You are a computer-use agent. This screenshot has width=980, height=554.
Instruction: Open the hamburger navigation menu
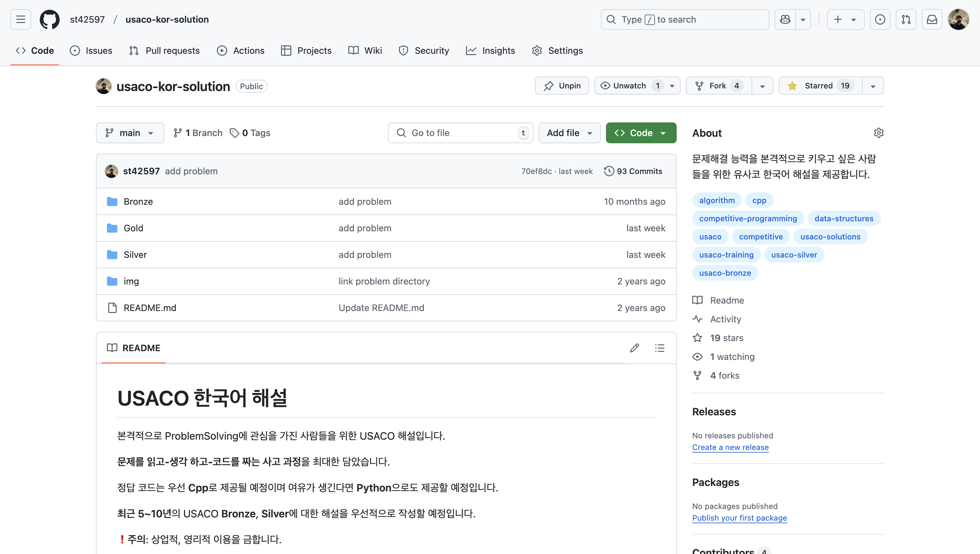coord(20,19)
